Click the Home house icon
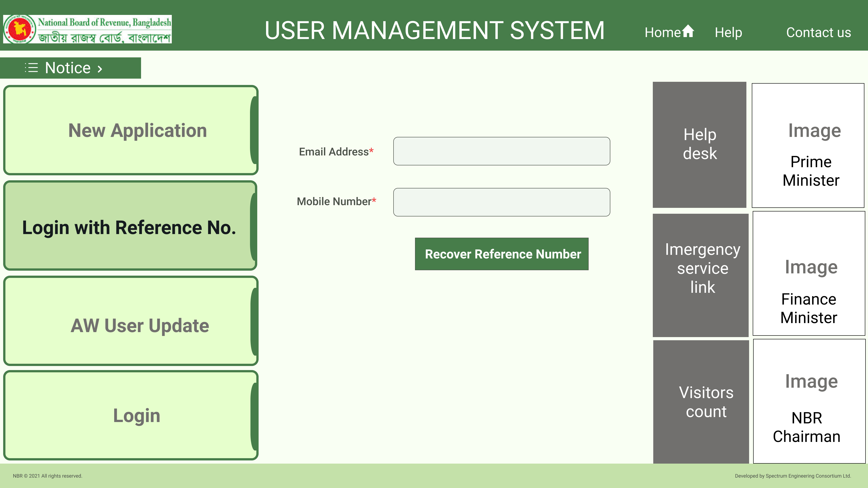The height and width of the screenshot is (488, 868). [688, 31]
